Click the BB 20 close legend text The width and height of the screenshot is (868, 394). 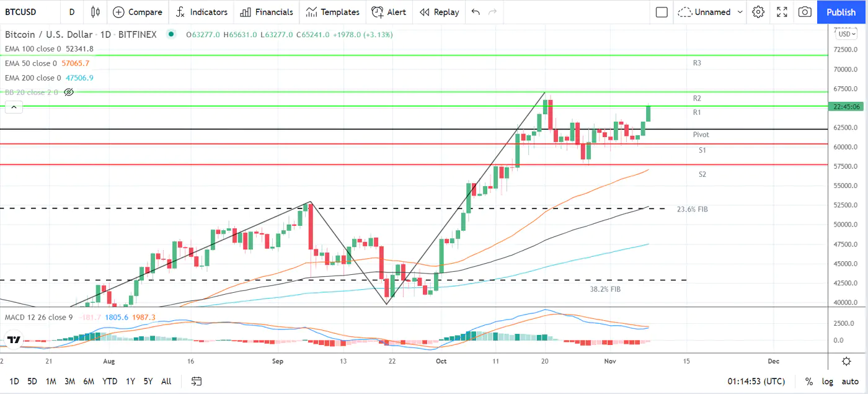pyautogui.click(x=32, y=92)
